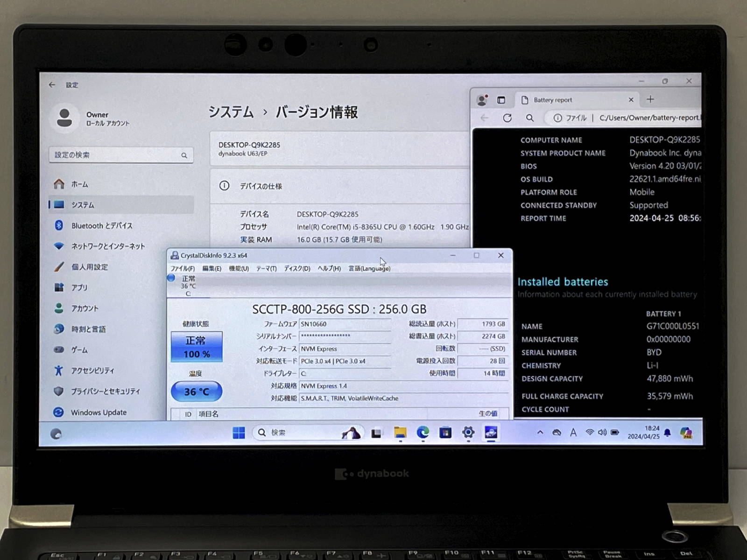Click power on hours value 14

[483, 373]
